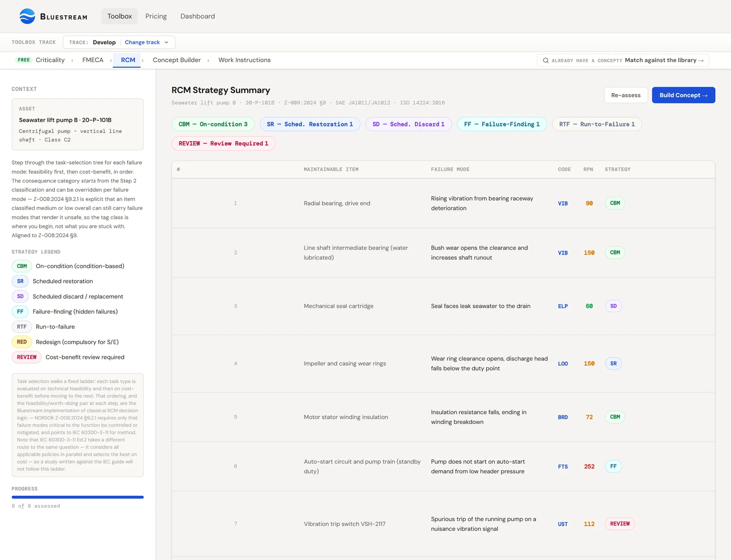Click the REVIEW badge for Vibration trip switch row
731x560 pixels.
pyautogui.click(x=620, y=523)
